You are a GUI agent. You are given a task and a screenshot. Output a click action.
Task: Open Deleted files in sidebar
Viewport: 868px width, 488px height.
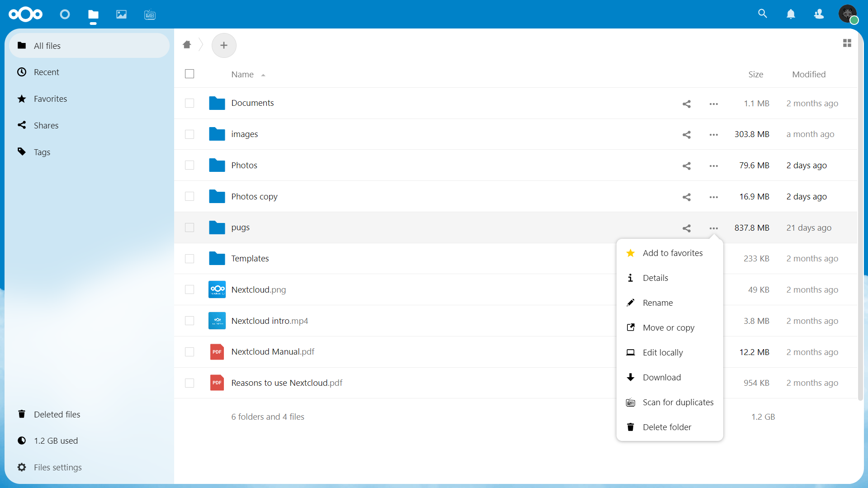click(89, 414)
